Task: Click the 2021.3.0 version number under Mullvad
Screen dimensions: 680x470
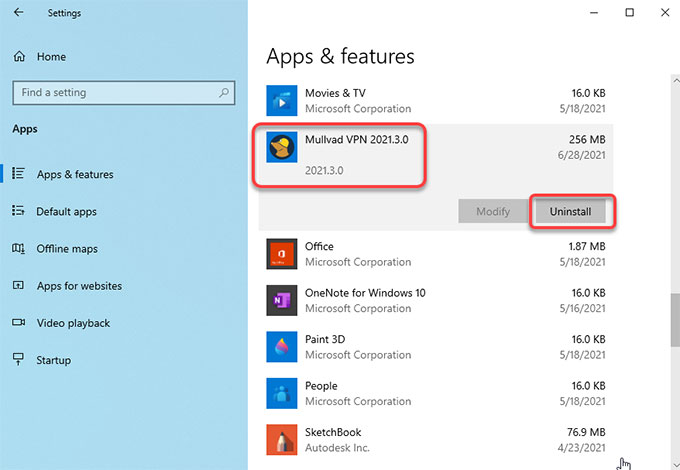Action: pyautogui.click(x=324, y=171)
